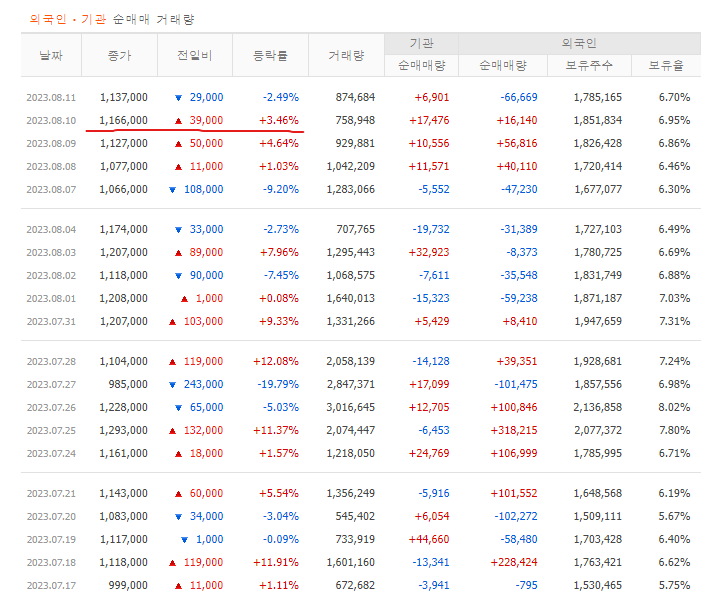Image resolution: width=706 pixels, height=602 pixels.
Task: Click foreigner net buy +318,215
Action: point(514,430)
